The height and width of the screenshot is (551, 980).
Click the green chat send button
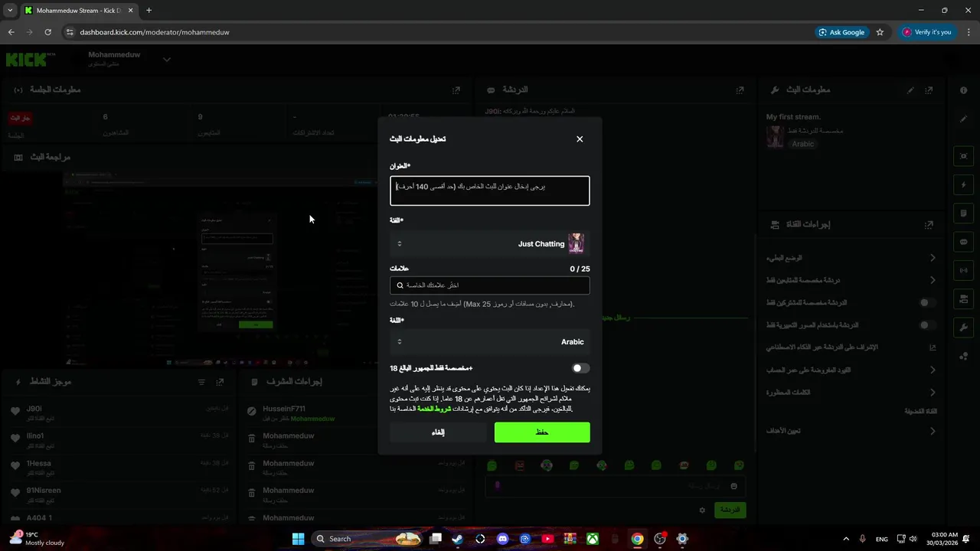tap(730, 510)
